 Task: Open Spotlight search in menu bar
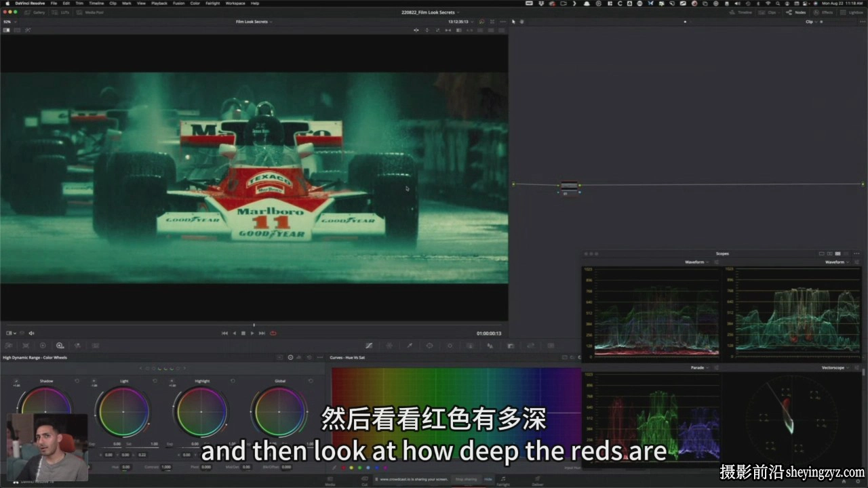[x=778, y=3]
